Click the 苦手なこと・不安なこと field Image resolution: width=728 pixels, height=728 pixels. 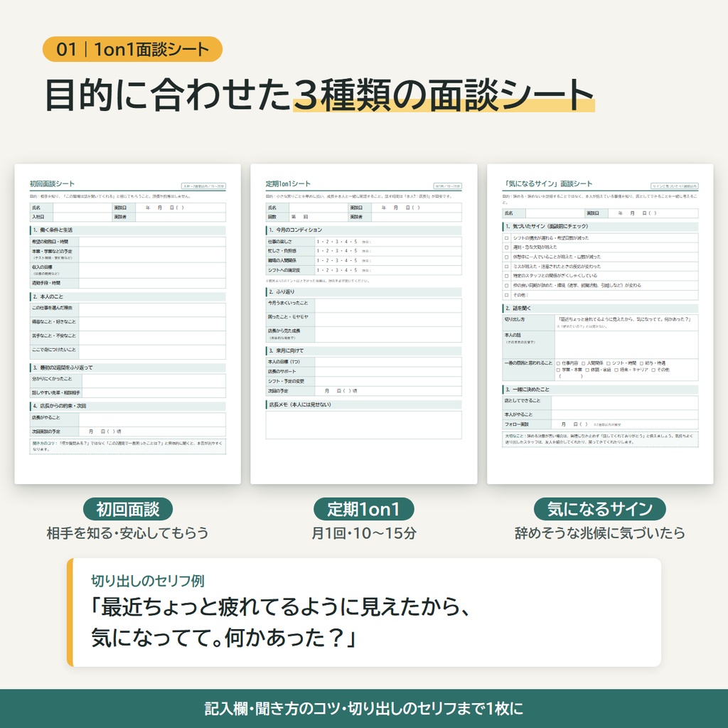[x=152, y=338]
